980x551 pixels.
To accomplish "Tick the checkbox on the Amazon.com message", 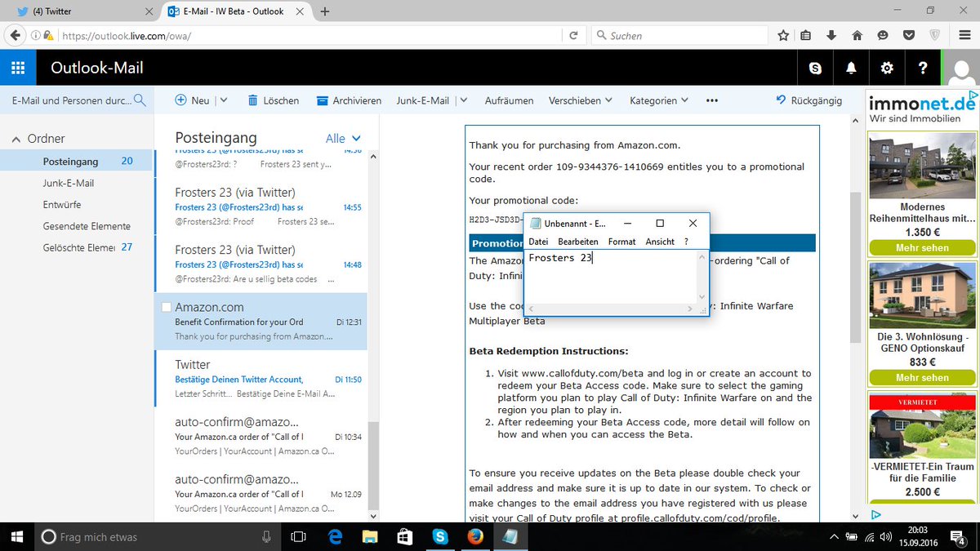I will coord(167,308).
